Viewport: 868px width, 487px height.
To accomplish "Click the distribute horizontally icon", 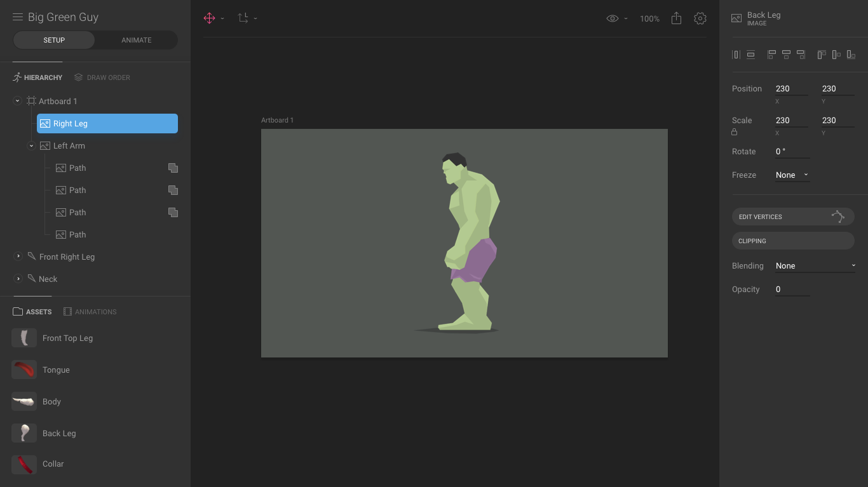I will (x=736, y=55).
